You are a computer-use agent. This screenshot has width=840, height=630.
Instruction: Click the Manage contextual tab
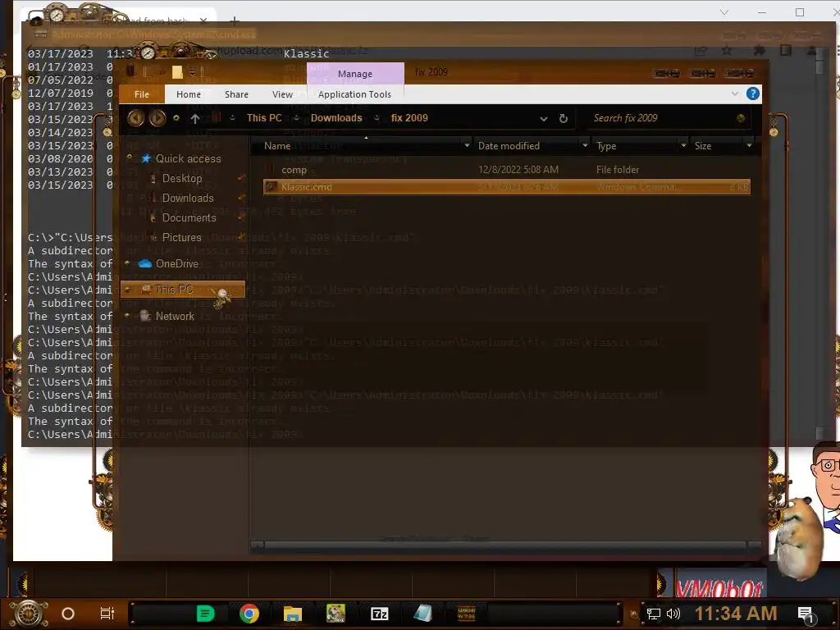355,73
